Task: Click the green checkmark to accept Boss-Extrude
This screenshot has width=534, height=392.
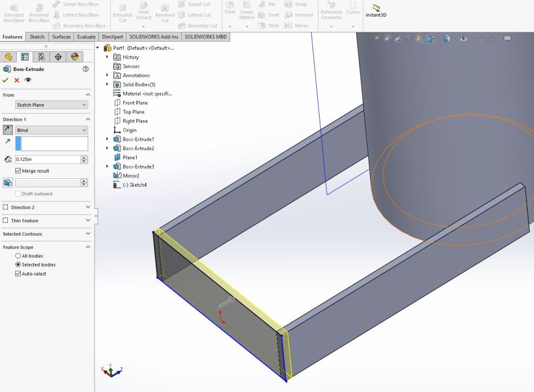Action: point(6,80)
